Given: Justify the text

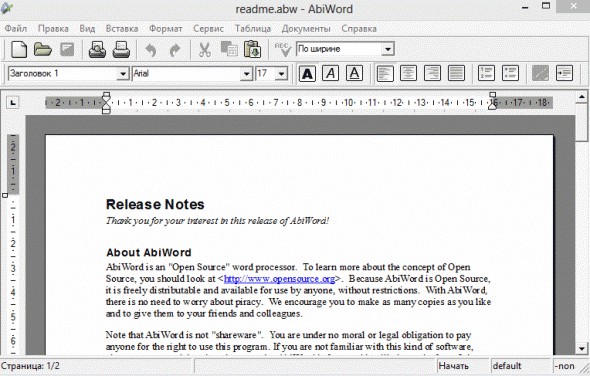Looking at the screenshot, I should (x=456, y=73).
